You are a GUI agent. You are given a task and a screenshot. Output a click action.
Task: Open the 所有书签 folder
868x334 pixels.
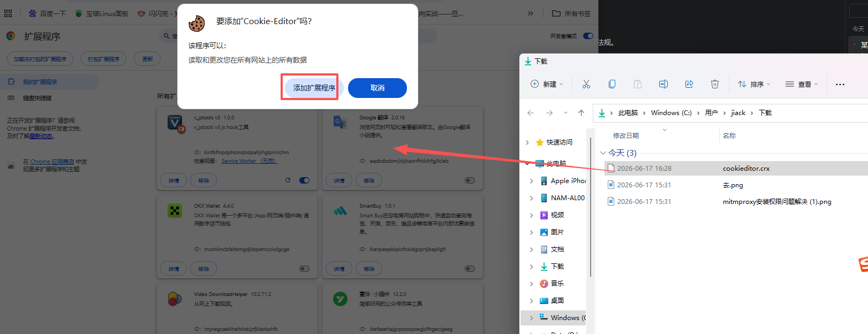(571, 13)
